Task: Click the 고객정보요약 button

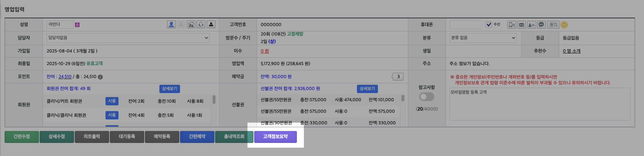Action: pos(275,137)
